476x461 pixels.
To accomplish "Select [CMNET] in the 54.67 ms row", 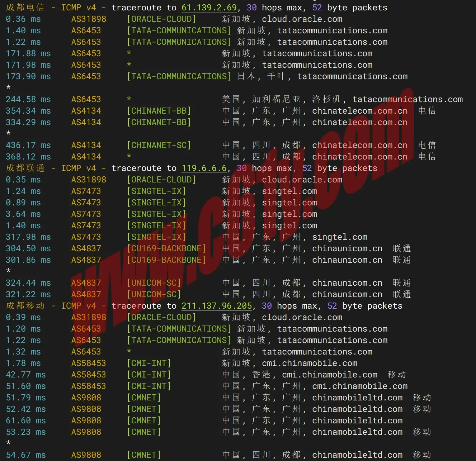I will click(144, 455).
